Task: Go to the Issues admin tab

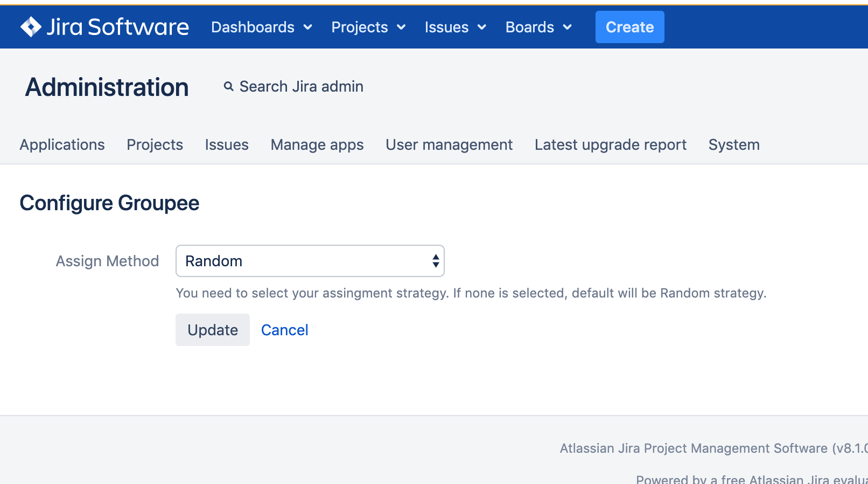Action: point(227,144)
